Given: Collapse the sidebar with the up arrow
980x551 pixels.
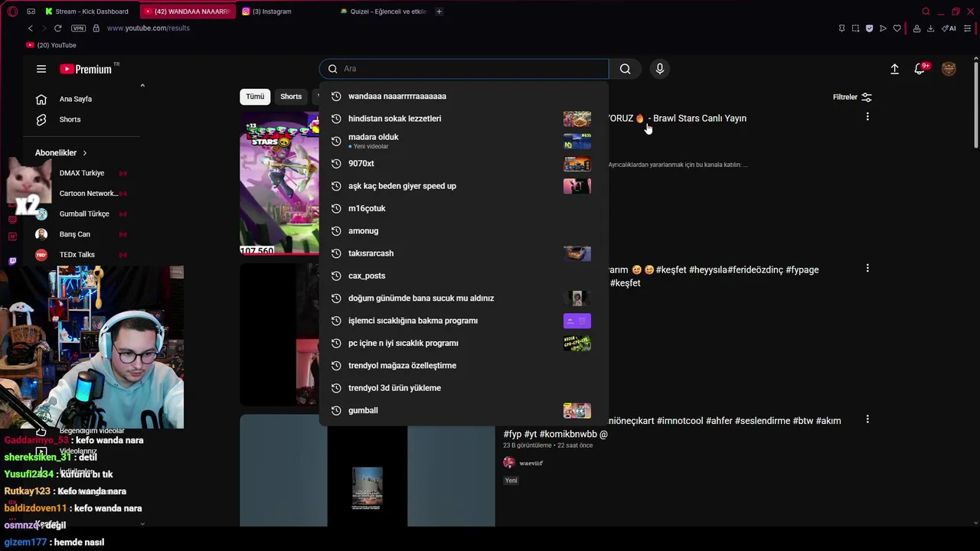Looking at the screenshot, I should [x=142, y=86].
